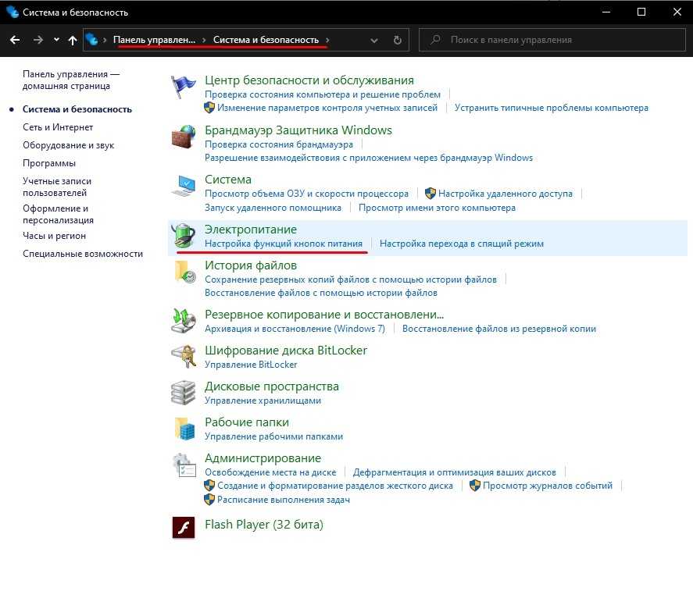Select Программы category in left sidebar

tap(49, 163)
